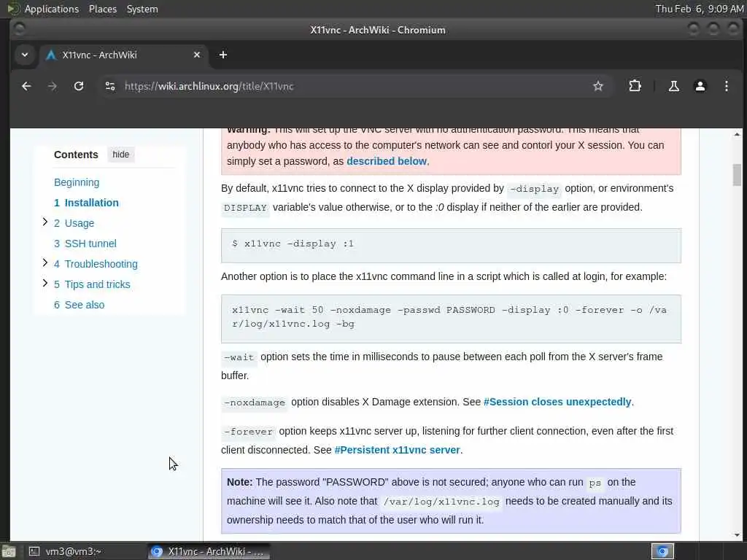Reload the ArchWiki page

(x=79, y=86)
